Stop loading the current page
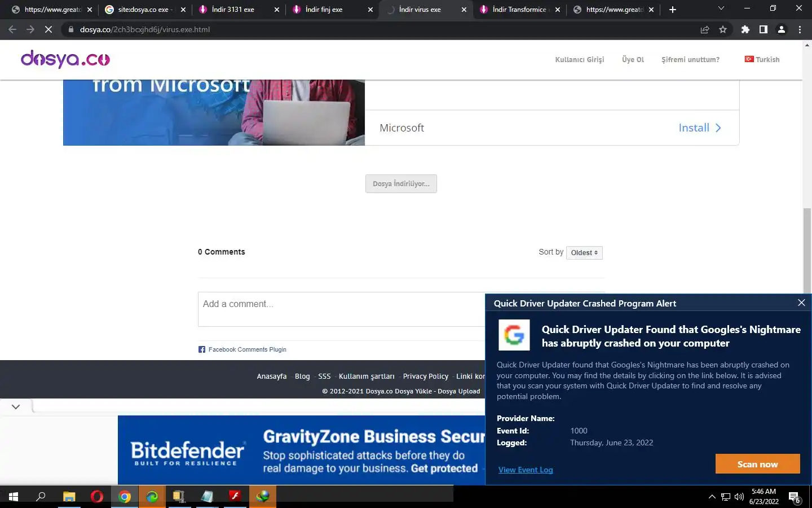 pos(48,29)
